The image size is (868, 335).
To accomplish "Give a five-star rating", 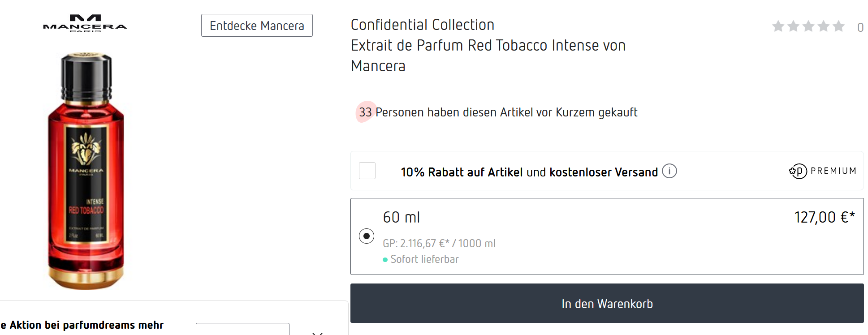I will pyautogui.click(x=838, y=26).
